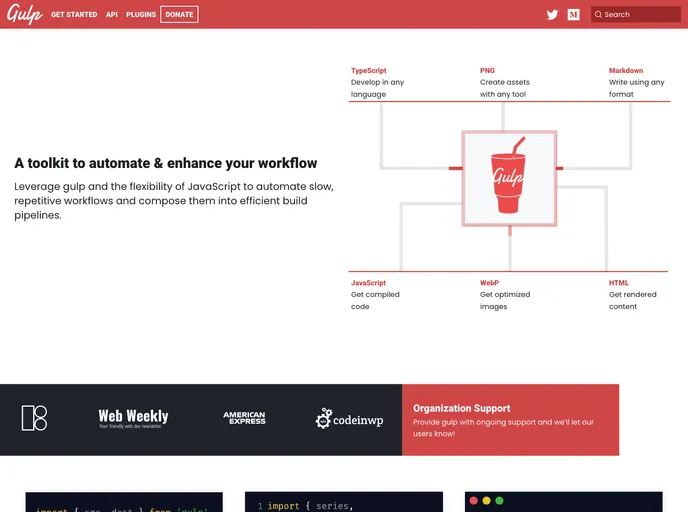Click 'Get optimized images' text

click(505, 301)
